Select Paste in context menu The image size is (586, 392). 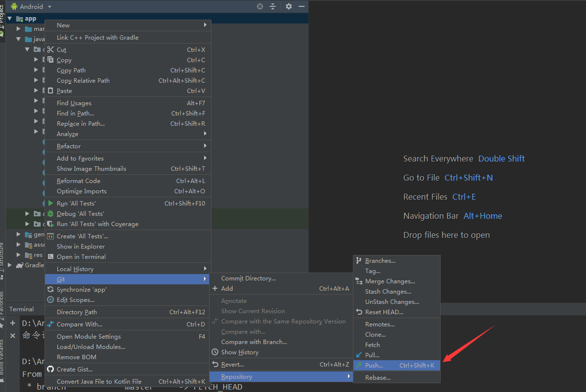click(x=128, y=91)
